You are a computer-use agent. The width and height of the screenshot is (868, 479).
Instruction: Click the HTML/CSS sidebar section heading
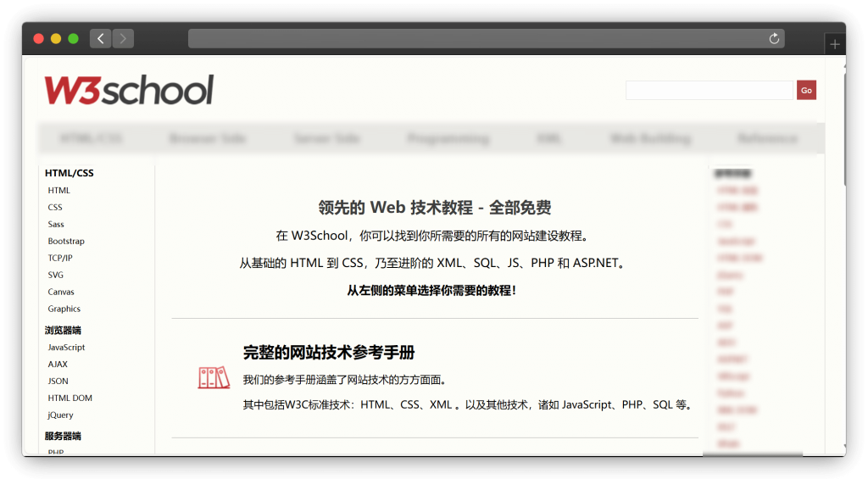(70, 173)
